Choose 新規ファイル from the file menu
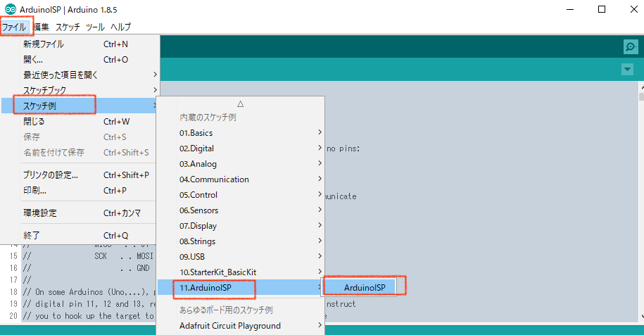The width and height of the screenshot is (644, 335). point(80,44)
